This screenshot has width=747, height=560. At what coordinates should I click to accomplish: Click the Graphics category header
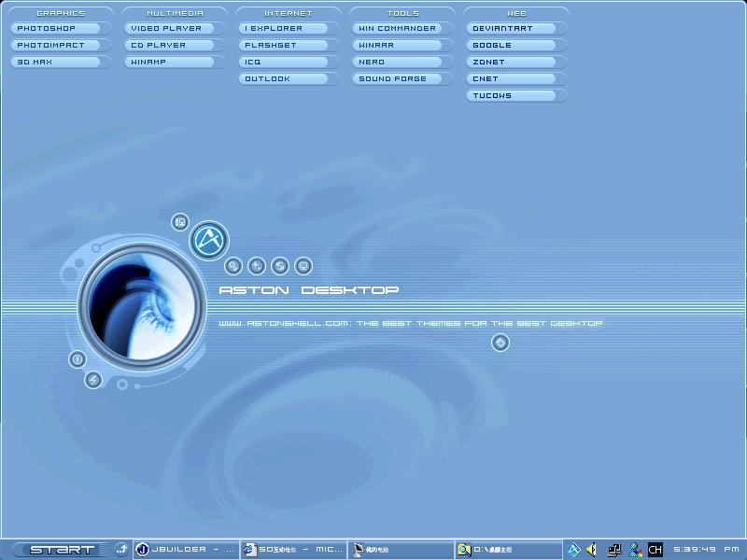coord(60,14)
